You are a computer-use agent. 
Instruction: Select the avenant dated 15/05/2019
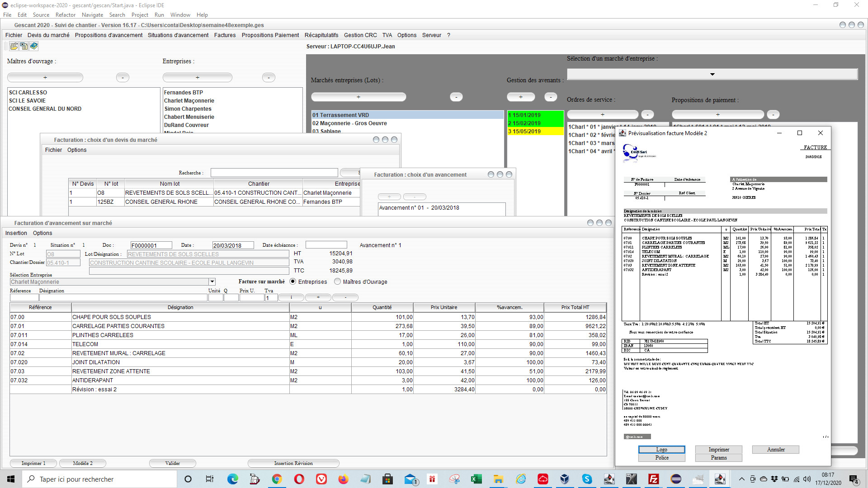535,131
